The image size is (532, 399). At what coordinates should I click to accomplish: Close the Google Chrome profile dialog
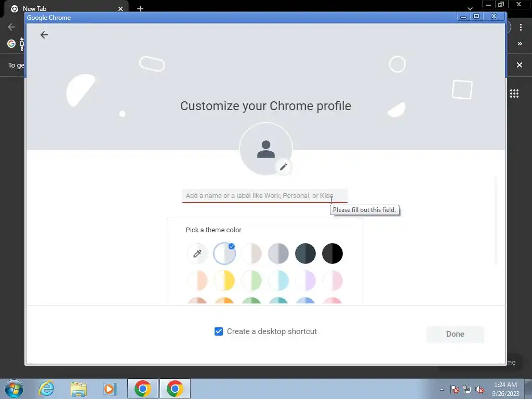click(494, 16)
